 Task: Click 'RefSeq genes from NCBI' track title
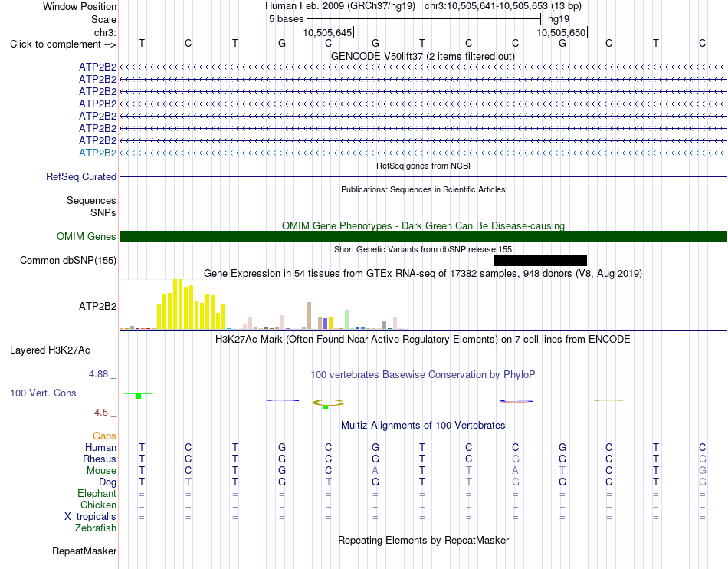423,166
